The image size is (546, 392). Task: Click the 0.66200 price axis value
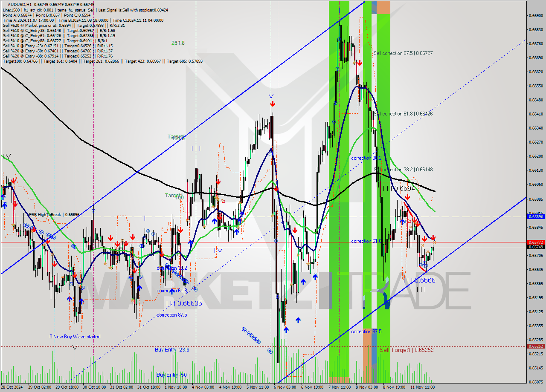536,156
